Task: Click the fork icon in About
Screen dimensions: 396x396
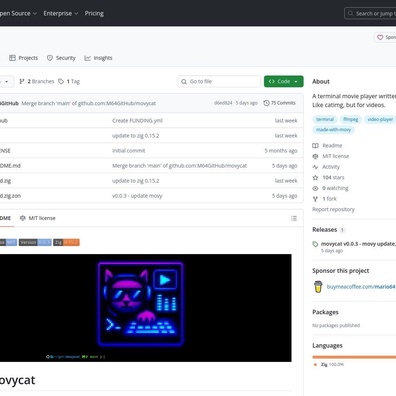Action: click(315, 199)
